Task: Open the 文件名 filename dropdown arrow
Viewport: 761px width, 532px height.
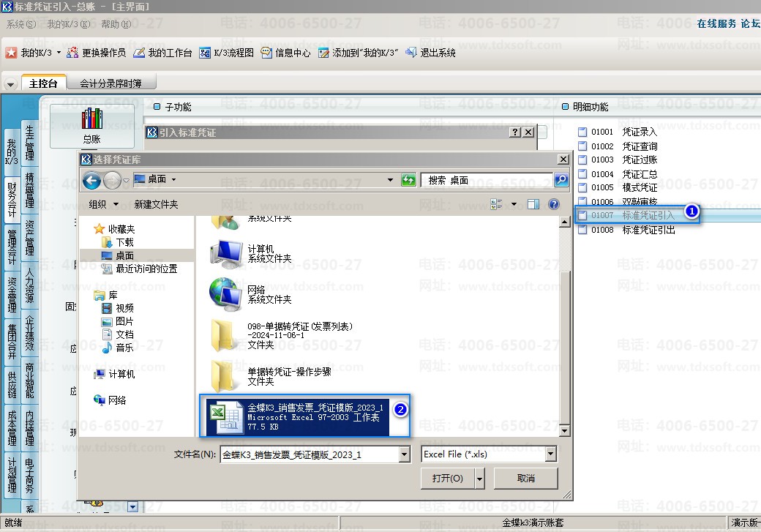Action: (x=404, y=454)
